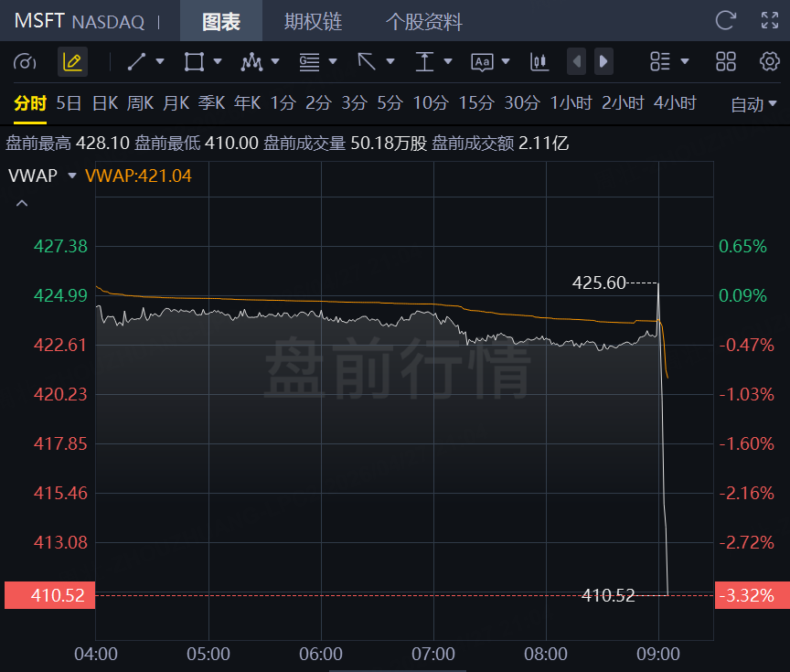Open the measure tool dropdown arrow
Screen dimensions: 790x672
click(447, 61)
